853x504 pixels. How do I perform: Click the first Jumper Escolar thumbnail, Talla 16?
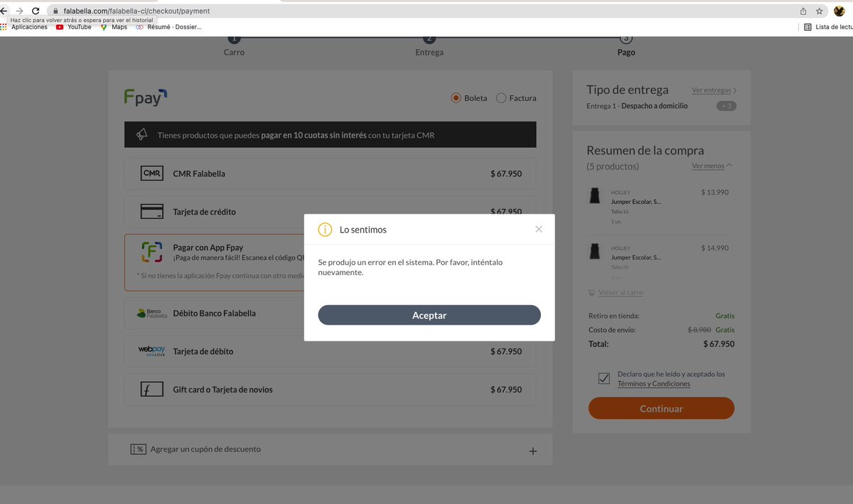(x=594, y=195)
